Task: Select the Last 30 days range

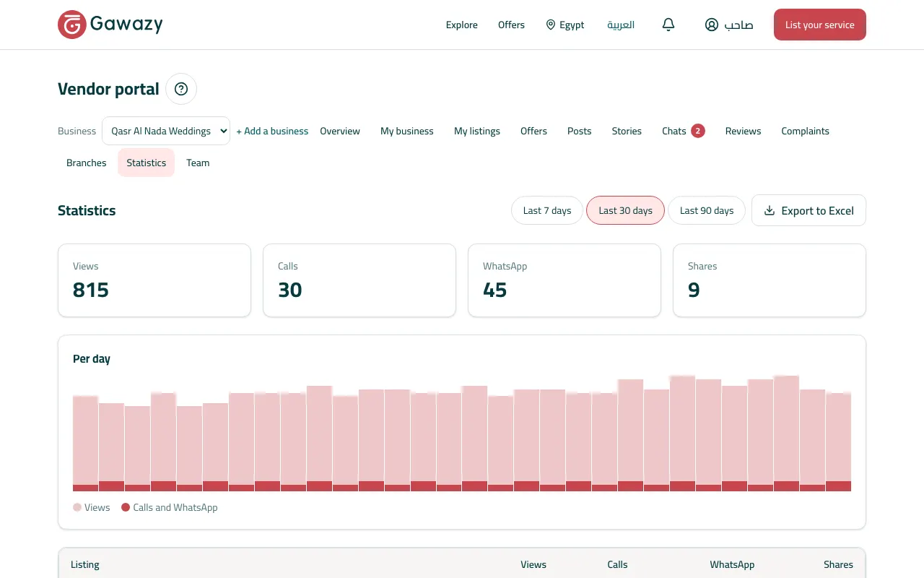Action: coord(625,210)
